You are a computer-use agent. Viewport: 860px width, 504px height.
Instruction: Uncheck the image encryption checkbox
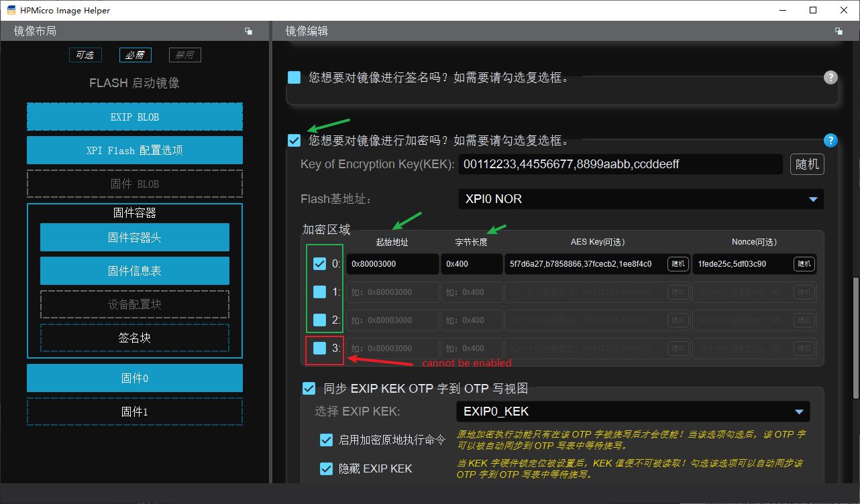[294, 140]
